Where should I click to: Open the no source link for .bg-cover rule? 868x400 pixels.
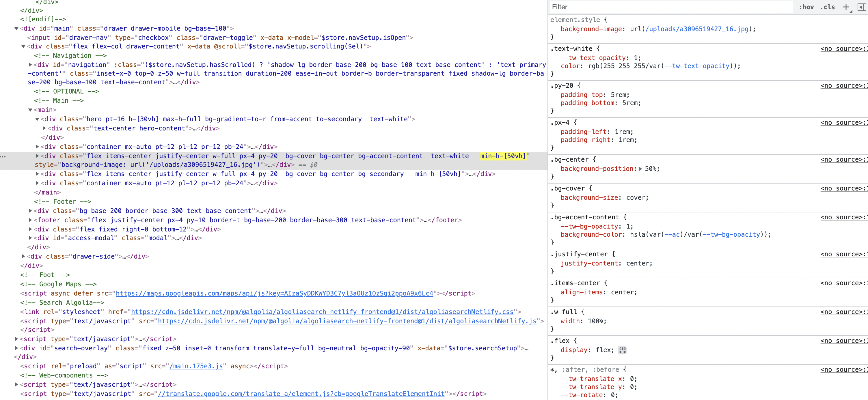tap(844, 188)
